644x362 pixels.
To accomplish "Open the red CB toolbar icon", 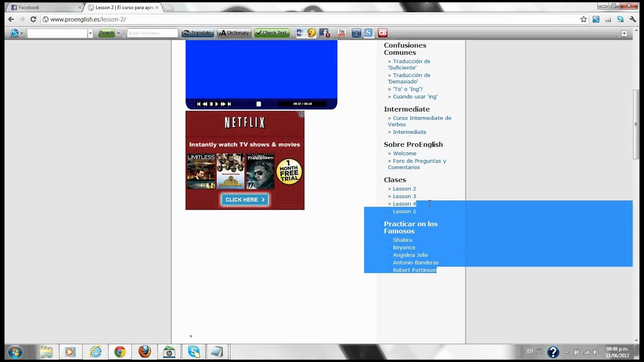I will pyautogui.click(x=383, y=33).
